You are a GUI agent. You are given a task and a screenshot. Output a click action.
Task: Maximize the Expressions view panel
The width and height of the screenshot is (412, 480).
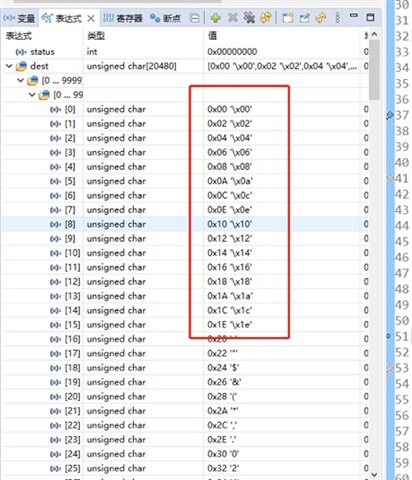pos(370,17)
